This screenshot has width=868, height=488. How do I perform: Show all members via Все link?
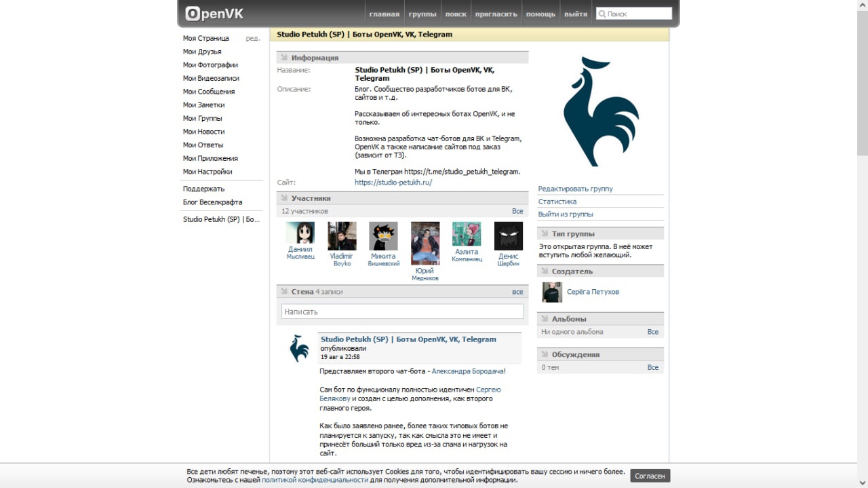click(517, 212)
